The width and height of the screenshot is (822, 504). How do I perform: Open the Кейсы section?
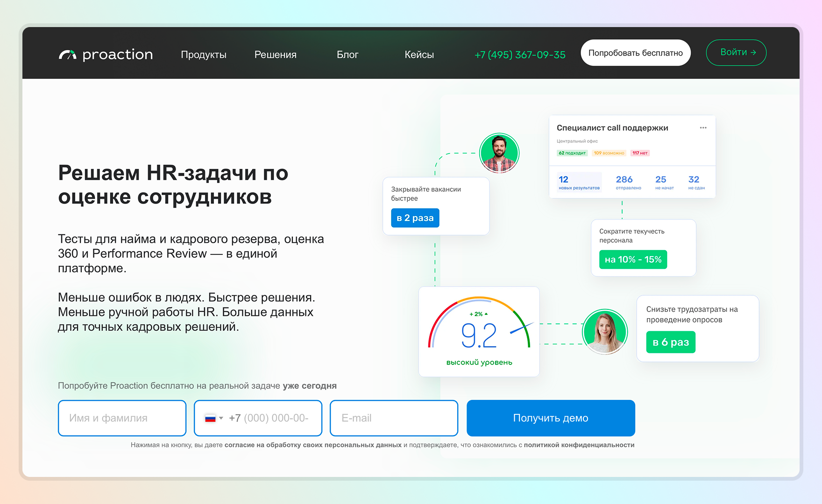point(419,55)
